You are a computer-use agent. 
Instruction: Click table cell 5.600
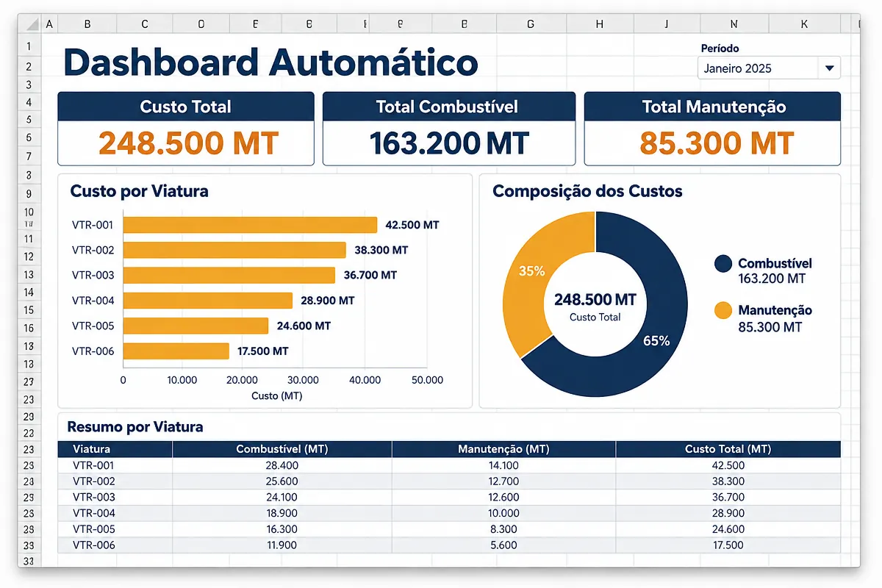pos(503,545)
